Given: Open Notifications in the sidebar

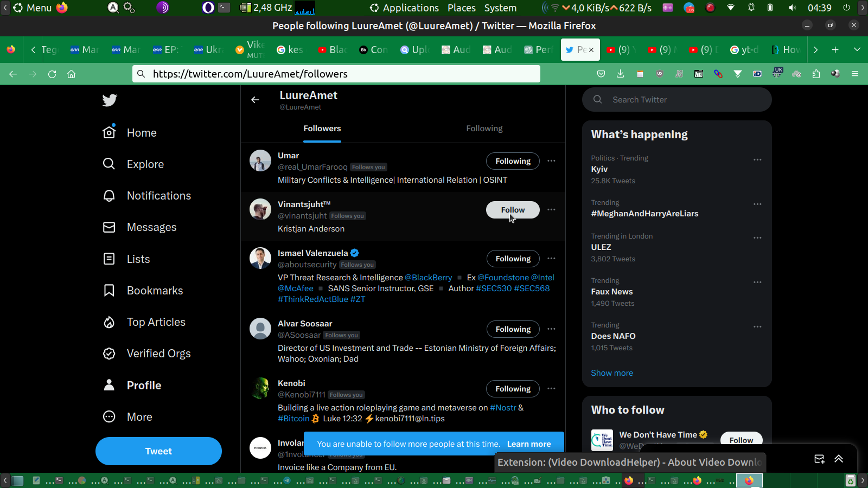Looking at the screenshot, I should 147,196.
